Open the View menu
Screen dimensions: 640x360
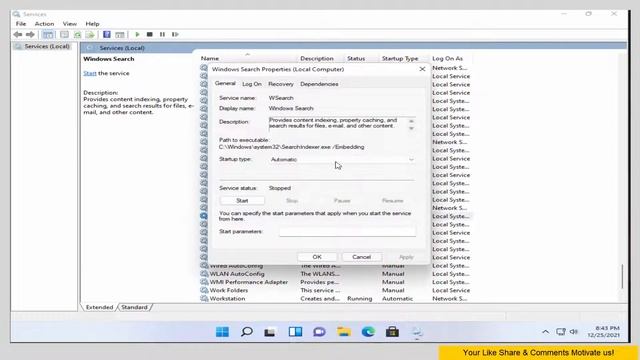point(70,24)
